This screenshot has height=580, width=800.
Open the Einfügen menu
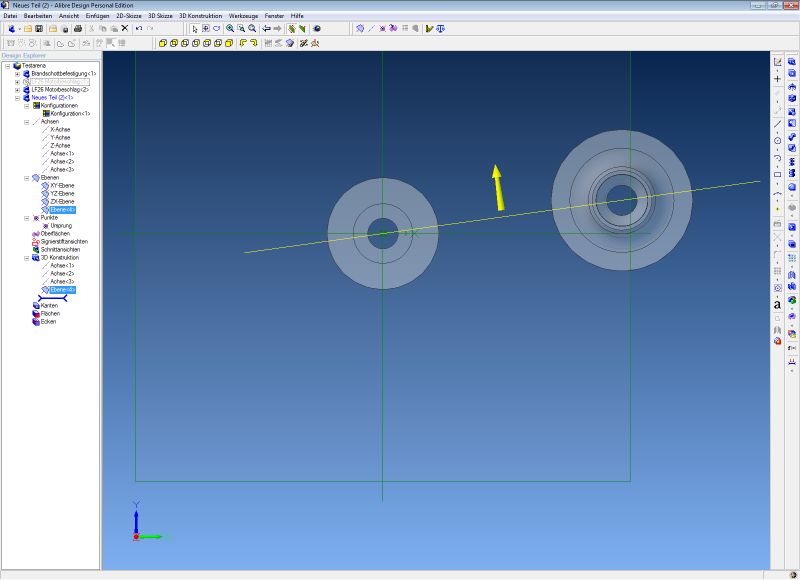coord(97,16)
